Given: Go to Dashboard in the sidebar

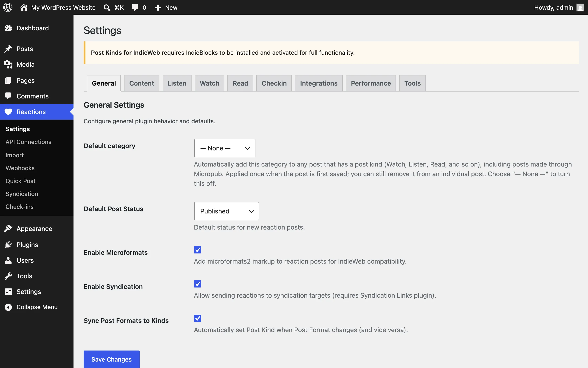Looking at the screenshot, I should [x=33, y=28].
